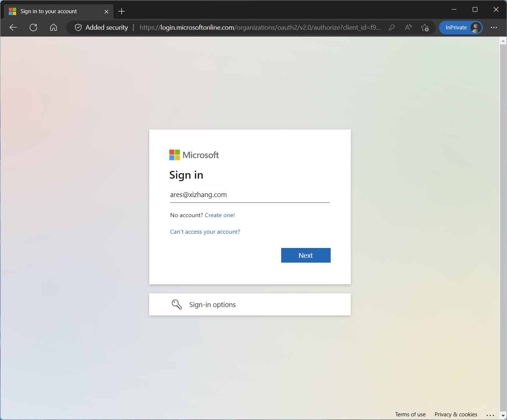Open a new tab with plus icon

pyautogui.click(x=122, y=11)
